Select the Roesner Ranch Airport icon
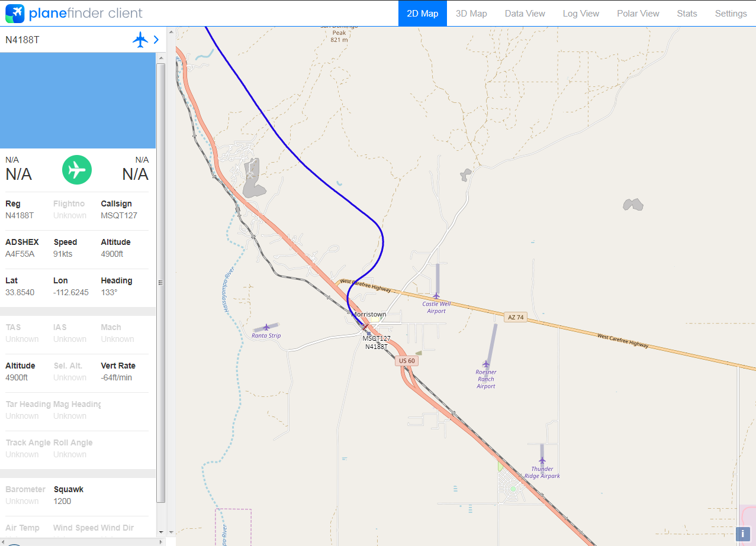Screen dimensions: 756x546 [x=486, y=364]
